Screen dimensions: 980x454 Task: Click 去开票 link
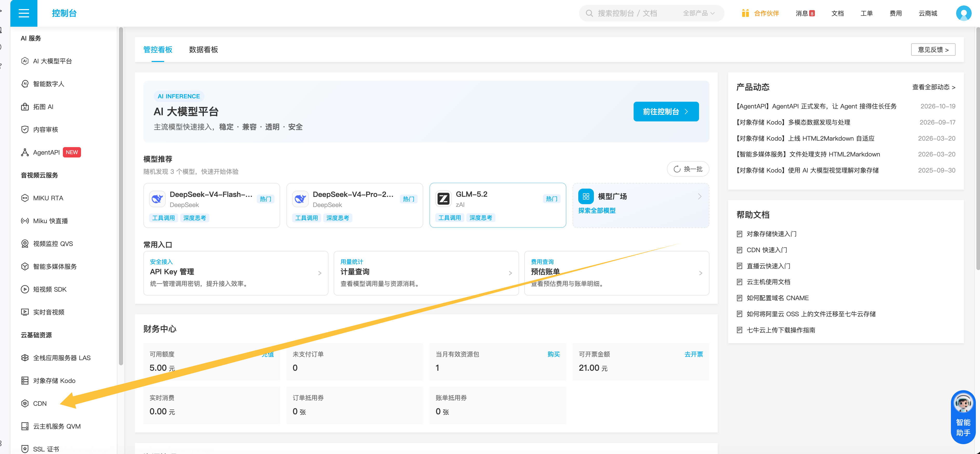(x=694, y=354)
